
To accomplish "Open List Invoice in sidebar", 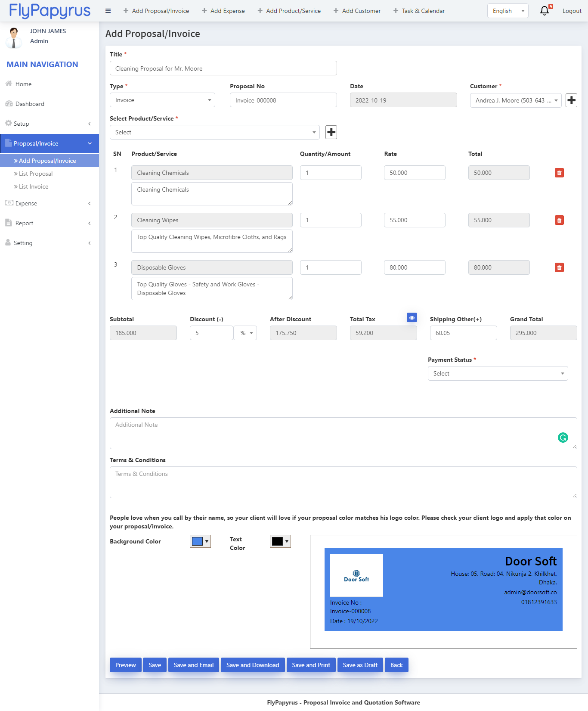I will pyautogui.click(x=34, y=186).
